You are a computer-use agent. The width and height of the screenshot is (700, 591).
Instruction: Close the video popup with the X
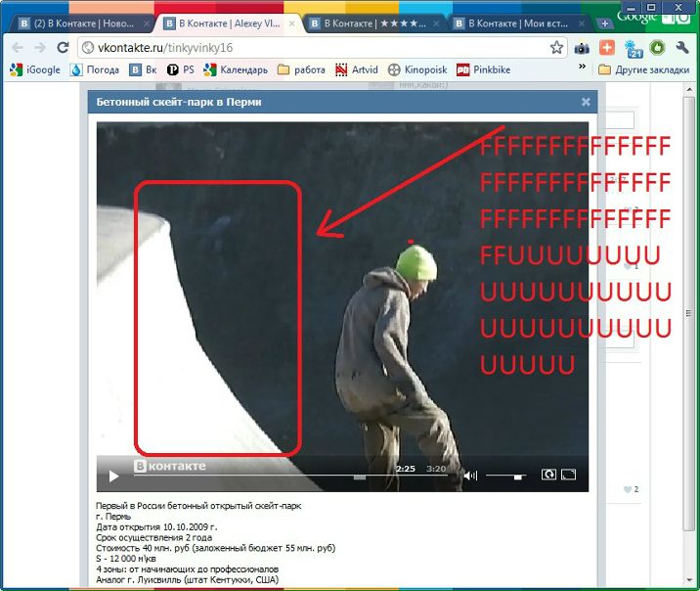pyautogui.click(x=586, y=102)
